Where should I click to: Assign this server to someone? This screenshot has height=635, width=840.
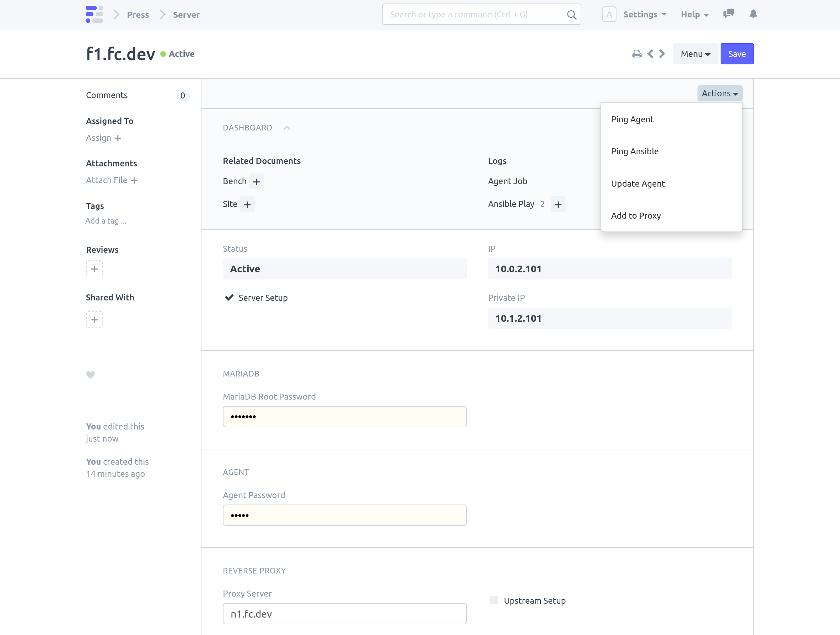(x=103, y=138)
